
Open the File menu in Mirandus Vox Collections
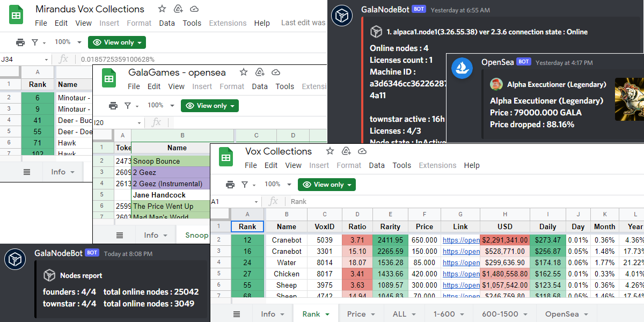coord(41,23)
